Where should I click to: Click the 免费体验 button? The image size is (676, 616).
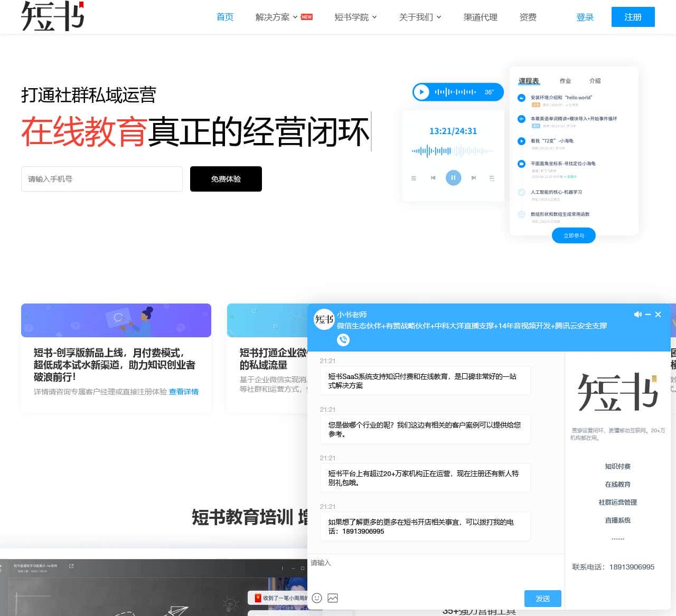(x=226, y=179)
